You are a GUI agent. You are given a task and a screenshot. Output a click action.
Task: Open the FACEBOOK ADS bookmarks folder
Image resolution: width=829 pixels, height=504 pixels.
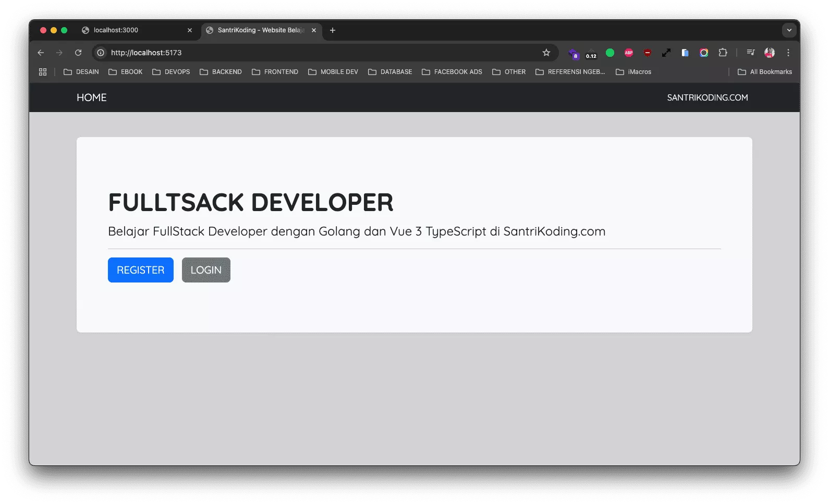coord(452,72)
